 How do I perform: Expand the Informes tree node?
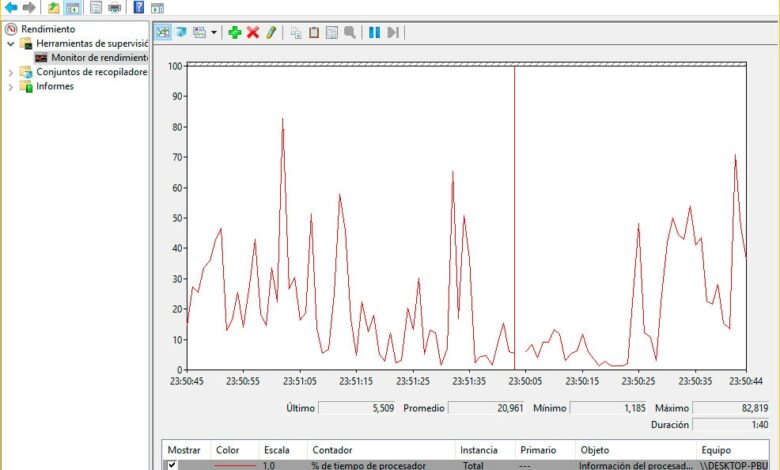(x=10, y=87)
